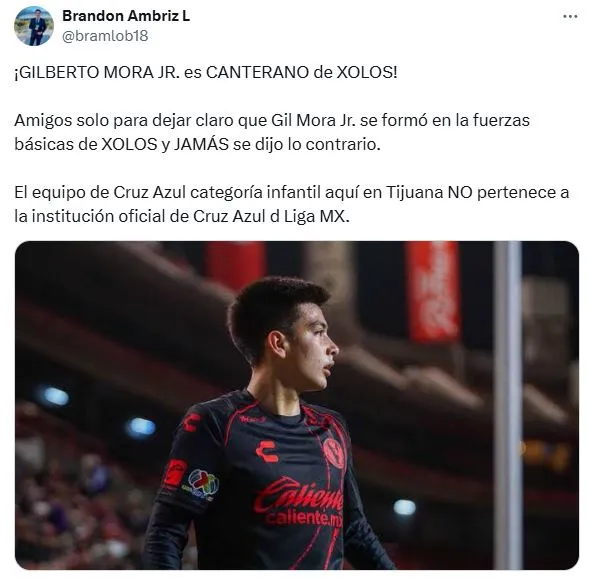Click the 'JAMÁS' word in the tweet
Screen dimensions: 589x586
tap(201, 144)
